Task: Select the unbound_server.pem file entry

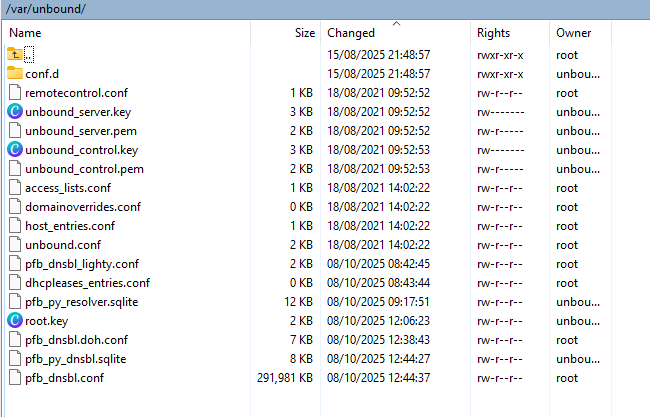Action: coord(78,130)
